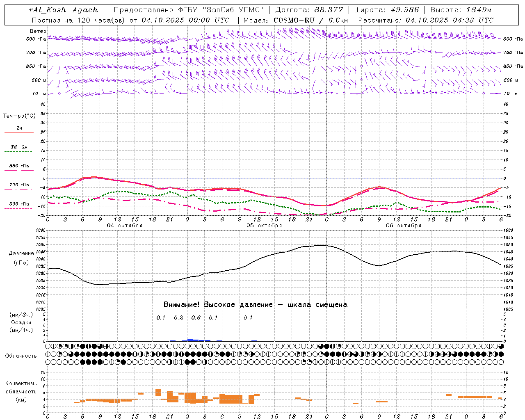Select the date label 04 октября
Image resolution: width=525 pixels, height=420 pixels.
125,226
